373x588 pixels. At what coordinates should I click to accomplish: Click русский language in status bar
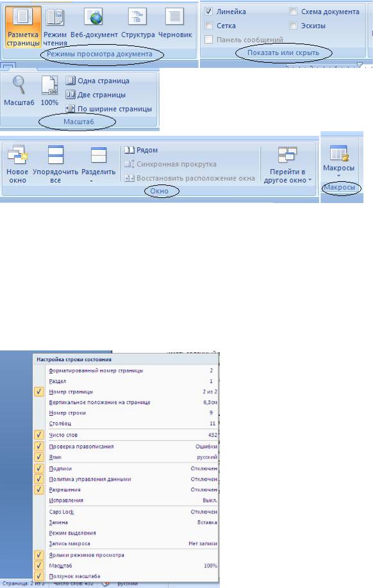[127, 584]
